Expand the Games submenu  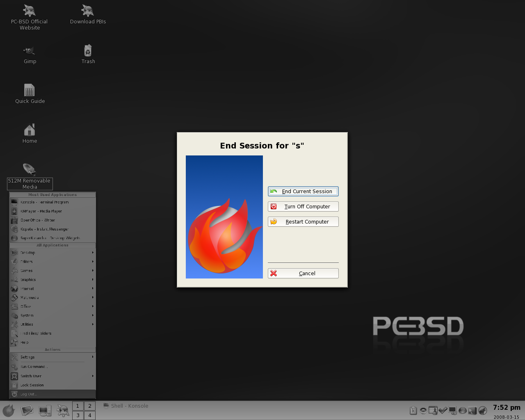[52, 271]
